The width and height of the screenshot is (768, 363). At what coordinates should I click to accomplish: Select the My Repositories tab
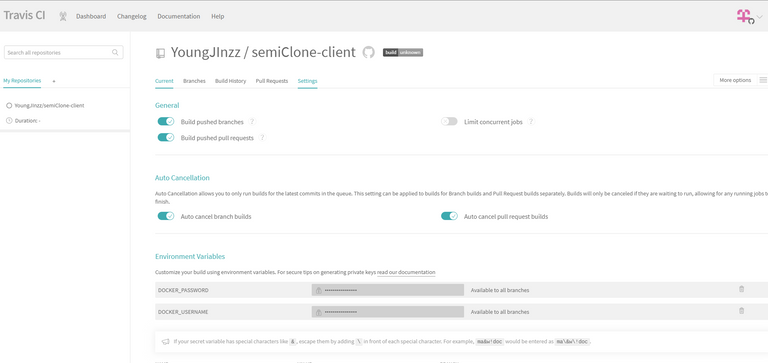[x=22, y=80]
